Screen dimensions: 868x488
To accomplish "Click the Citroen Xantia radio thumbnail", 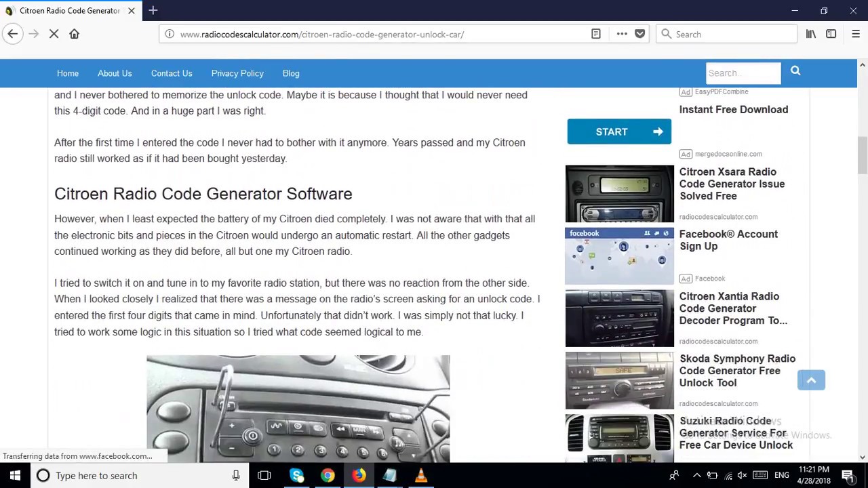I will (620, 319).
